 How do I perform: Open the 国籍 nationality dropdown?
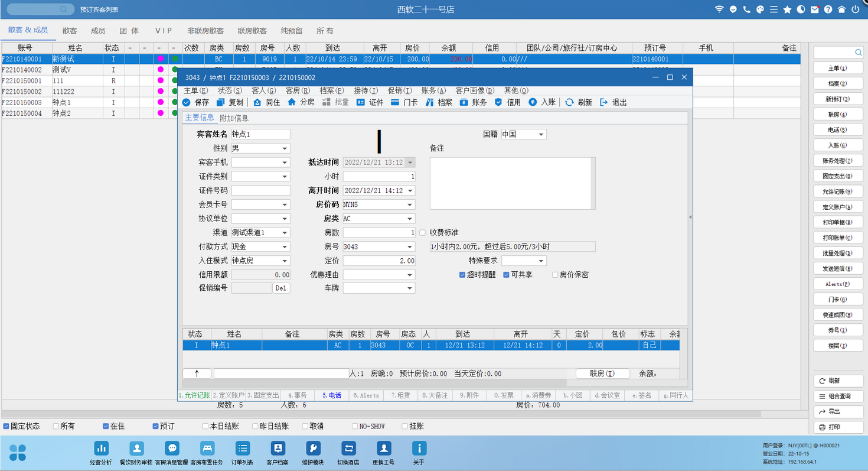pyautogui.click(x=541, y=134)
